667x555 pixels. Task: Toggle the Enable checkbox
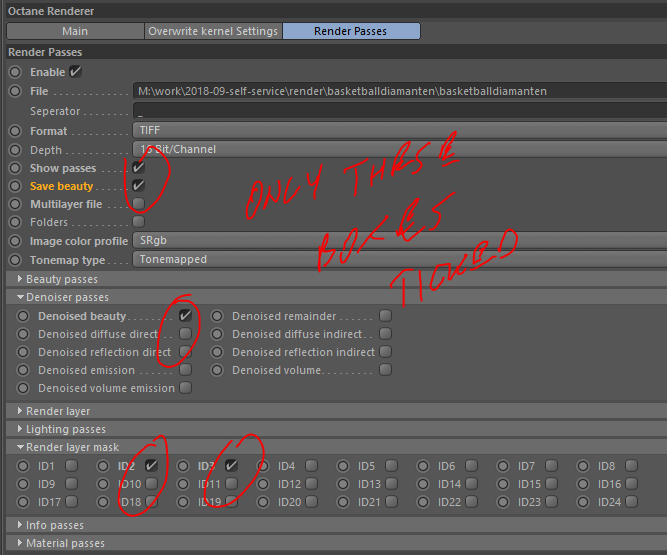75,71
